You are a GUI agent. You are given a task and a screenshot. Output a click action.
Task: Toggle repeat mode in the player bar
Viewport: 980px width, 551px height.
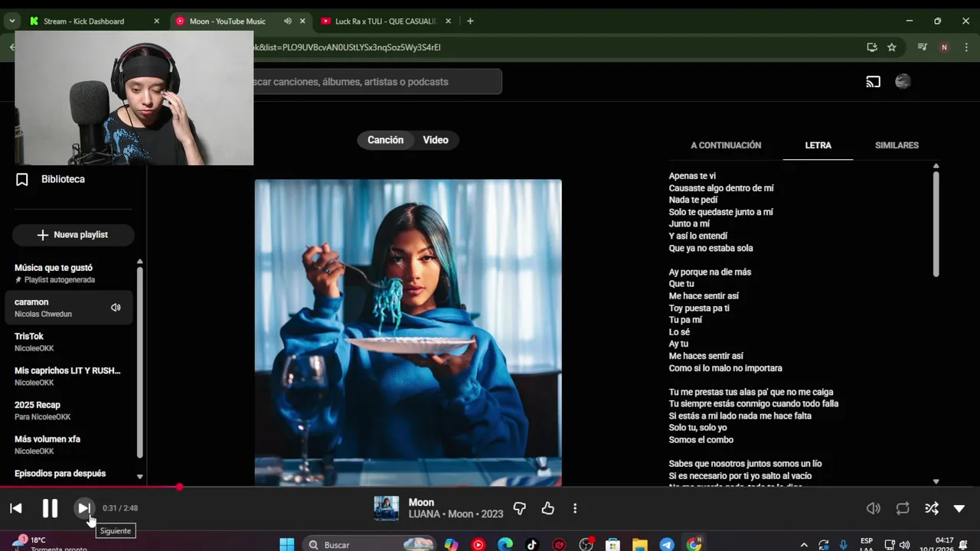point(903,508)
